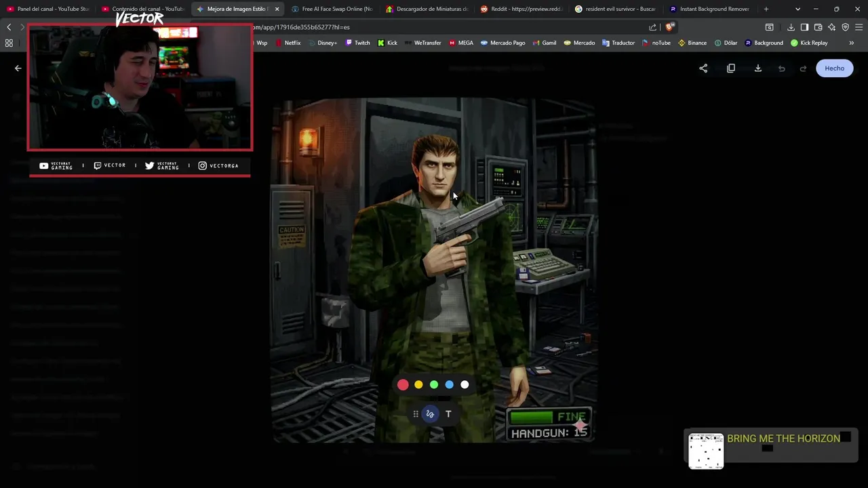Click the undo arrow in the editor
Image resolution: width=868 pixels, height=488 pixels.
(x=782, y=68)
